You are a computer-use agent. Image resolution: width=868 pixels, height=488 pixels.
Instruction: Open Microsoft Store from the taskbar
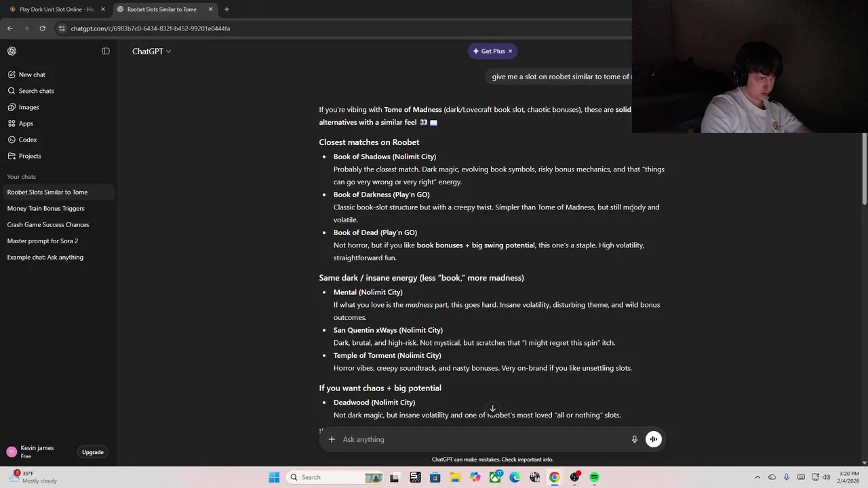tap(435, 477)
